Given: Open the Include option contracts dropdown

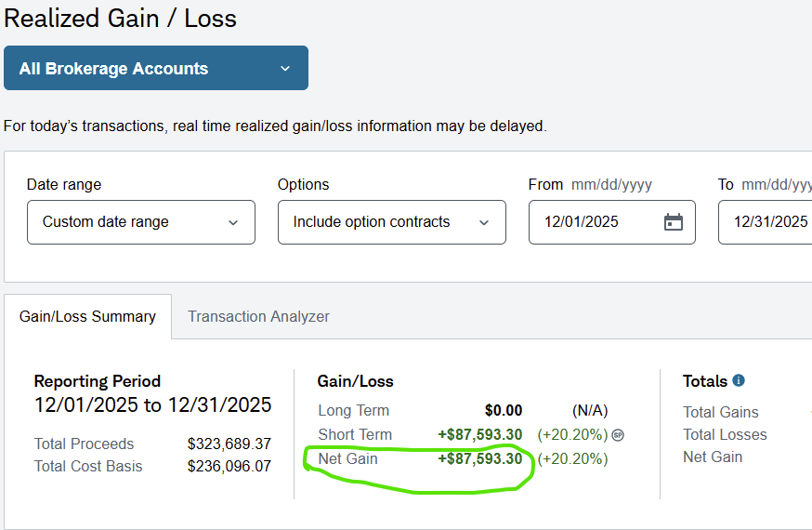Looking at the screenshot, I should 391,222.
